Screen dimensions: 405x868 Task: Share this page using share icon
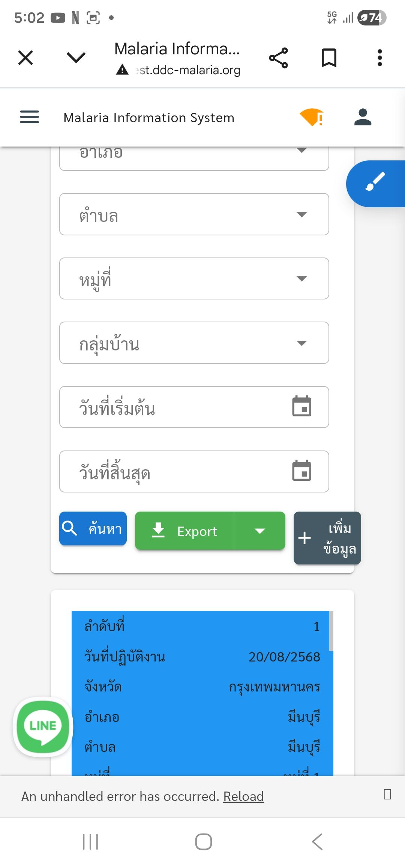point(278,58)
